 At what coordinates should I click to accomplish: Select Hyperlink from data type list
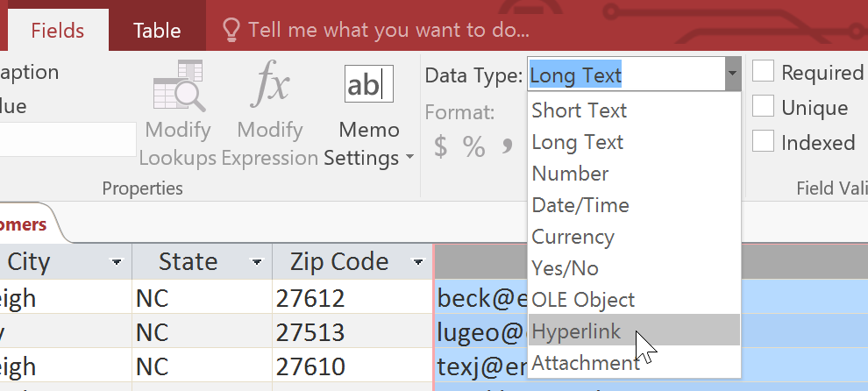pyautogui.click(x=576, y=331)
